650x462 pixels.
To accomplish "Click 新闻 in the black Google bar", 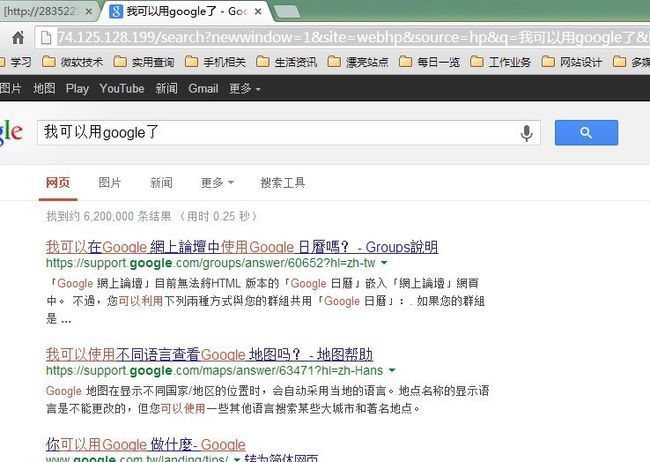I will click(167, 88).
